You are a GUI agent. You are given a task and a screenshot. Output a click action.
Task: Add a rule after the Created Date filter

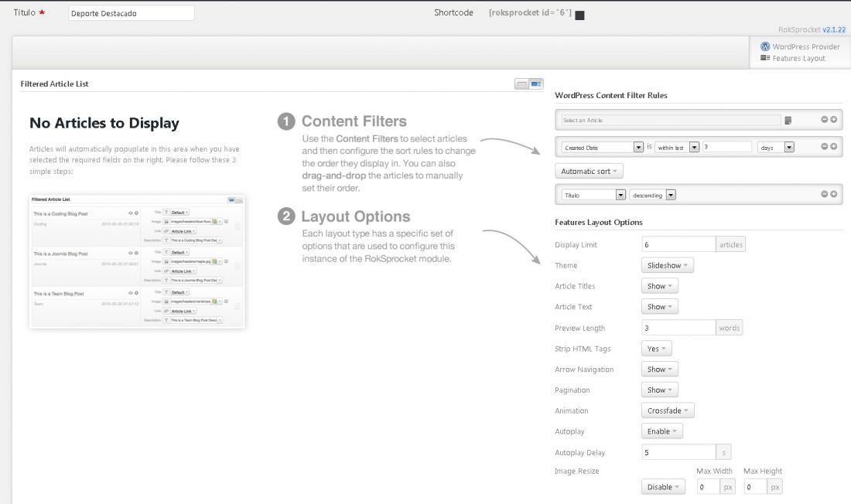point(834,146)
